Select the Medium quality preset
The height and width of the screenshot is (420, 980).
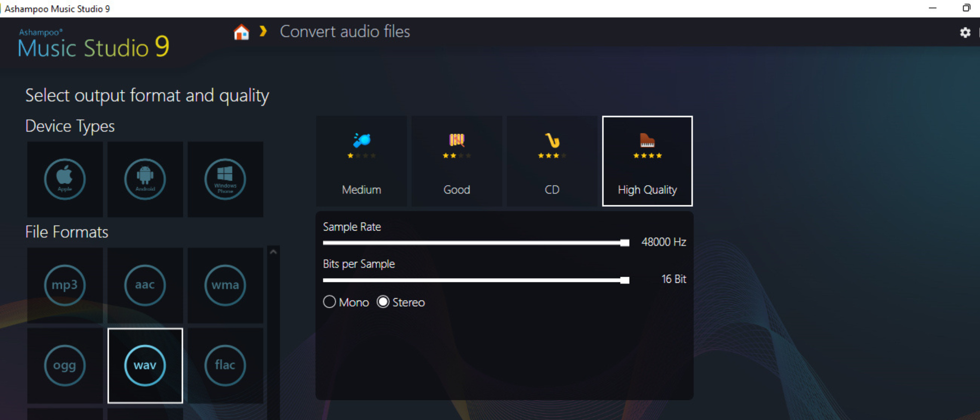click(x=362, y=161)
